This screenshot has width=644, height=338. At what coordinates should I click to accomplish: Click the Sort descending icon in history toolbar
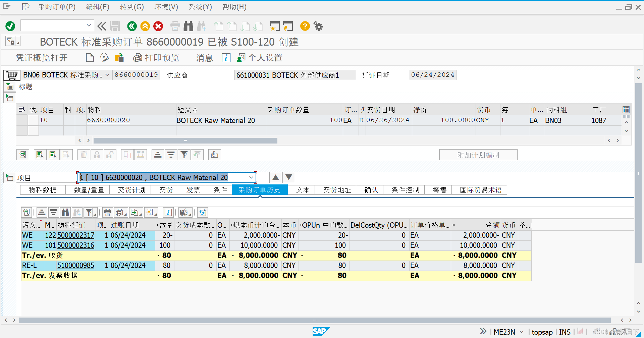tap(53, 212)
